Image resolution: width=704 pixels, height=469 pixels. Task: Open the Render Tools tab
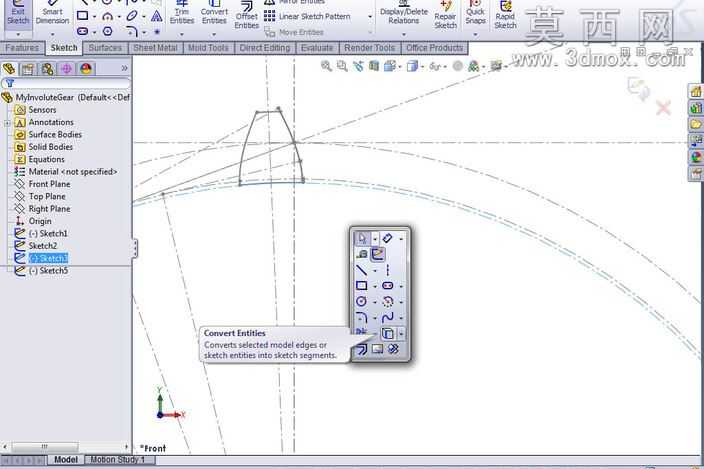point(370,48)
